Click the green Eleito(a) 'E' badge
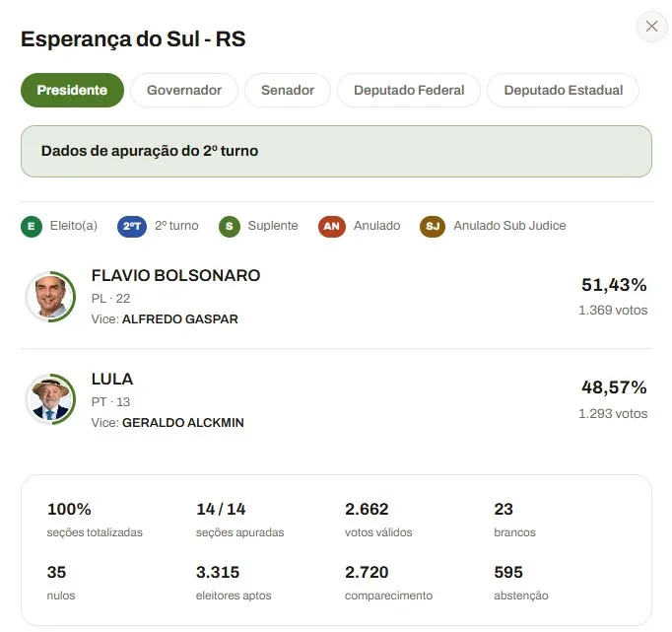Screen dimensions: 672x632 coord(32,227)
